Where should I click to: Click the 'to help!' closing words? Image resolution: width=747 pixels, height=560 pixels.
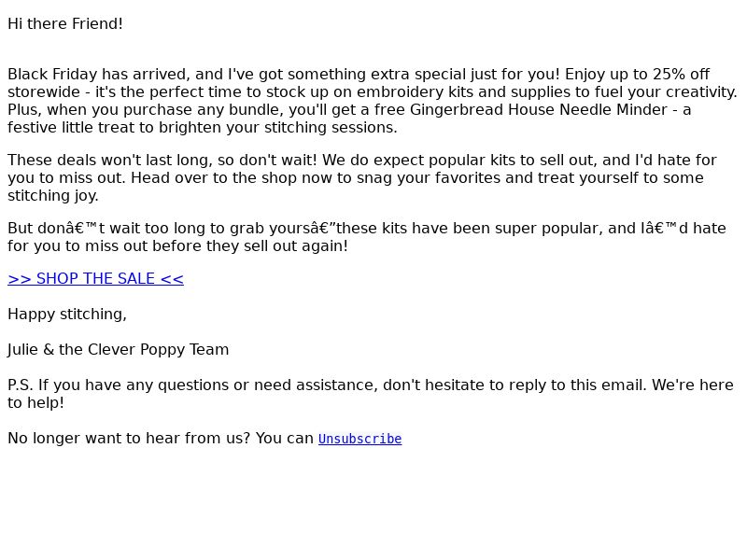coord(35,403)
